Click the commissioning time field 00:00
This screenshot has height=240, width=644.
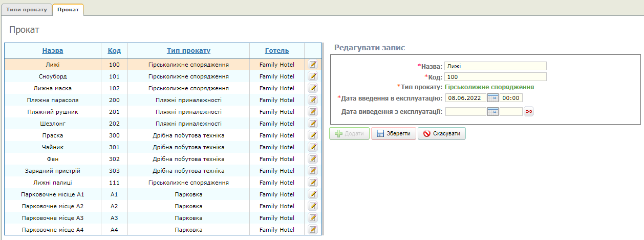511,98
